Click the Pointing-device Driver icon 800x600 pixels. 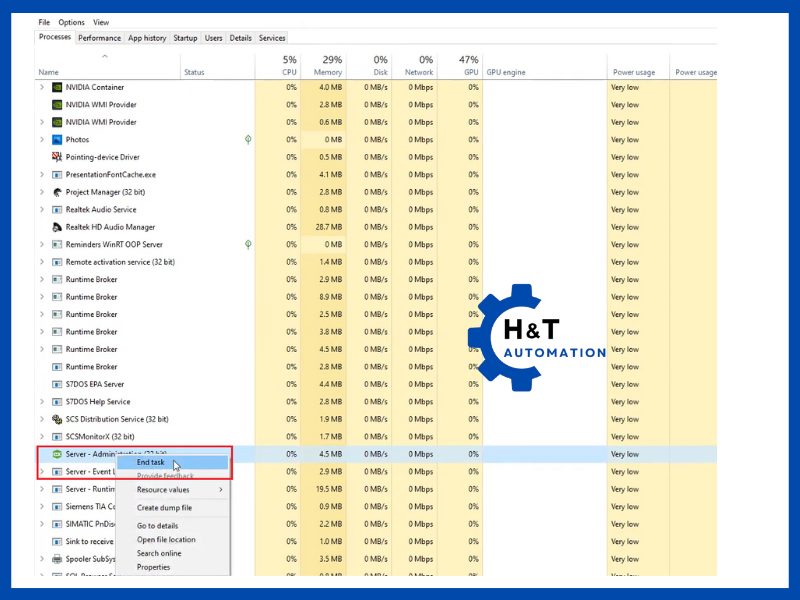57,157
